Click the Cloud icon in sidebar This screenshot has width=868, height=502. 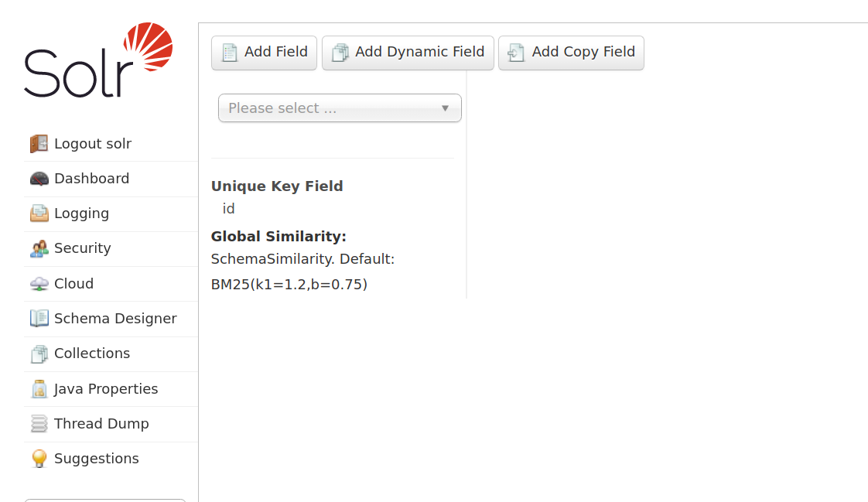tap(39, 284)
